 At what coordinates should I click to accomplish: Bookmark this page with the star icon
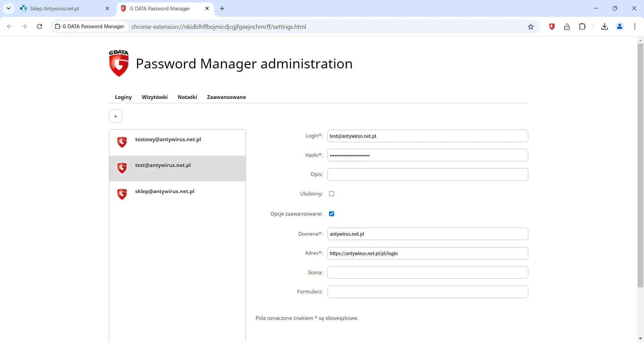[x=531, y=27]
